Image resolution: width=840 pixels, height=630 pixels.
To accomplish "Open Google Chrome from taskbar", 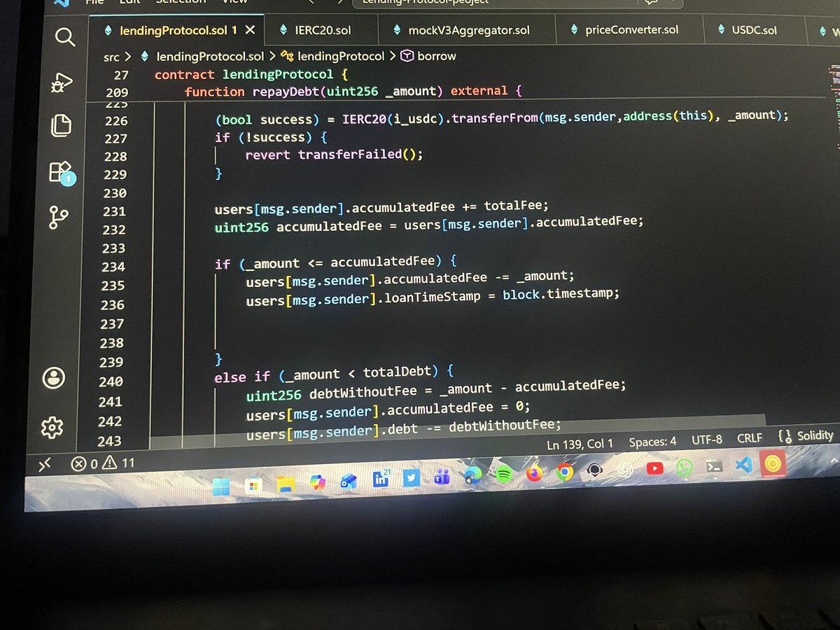I will click(565, 472).
